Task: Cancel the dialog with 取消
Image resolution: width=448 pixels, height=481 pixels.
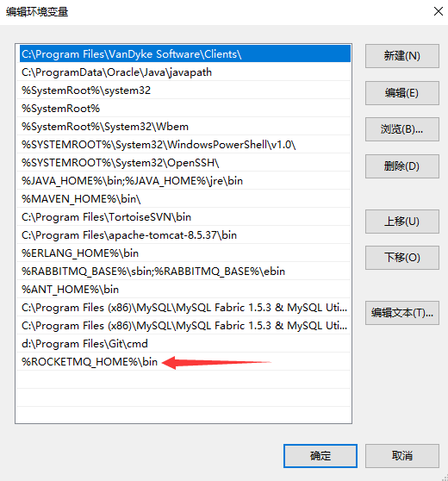Action: (x=402, y=456)
